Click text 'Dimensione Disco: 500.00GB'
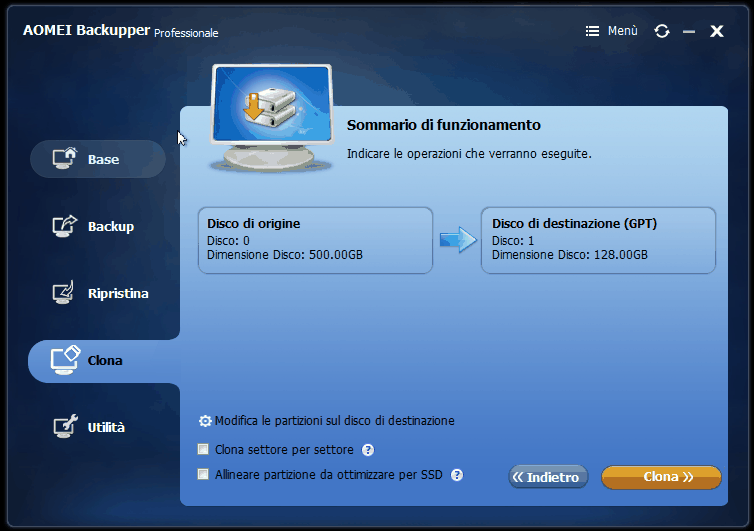The width and height of the screenshot is (754, 531). [285, 255]
